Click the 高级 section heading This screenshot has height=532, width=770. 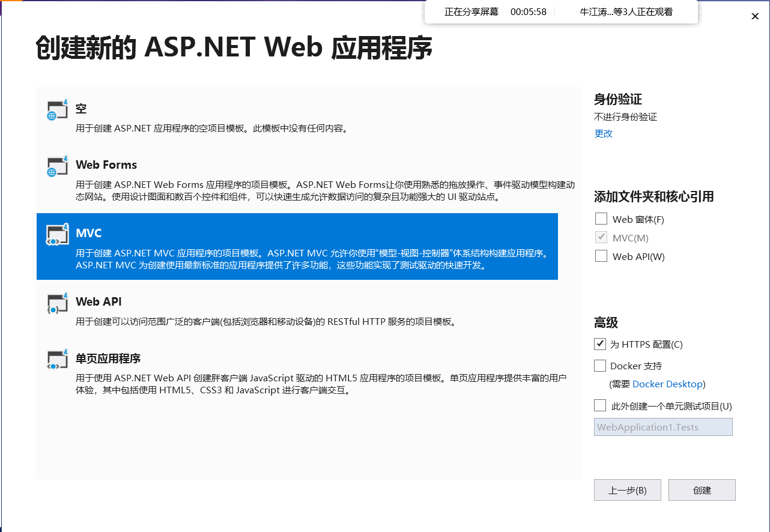click(x=606, y=322)
